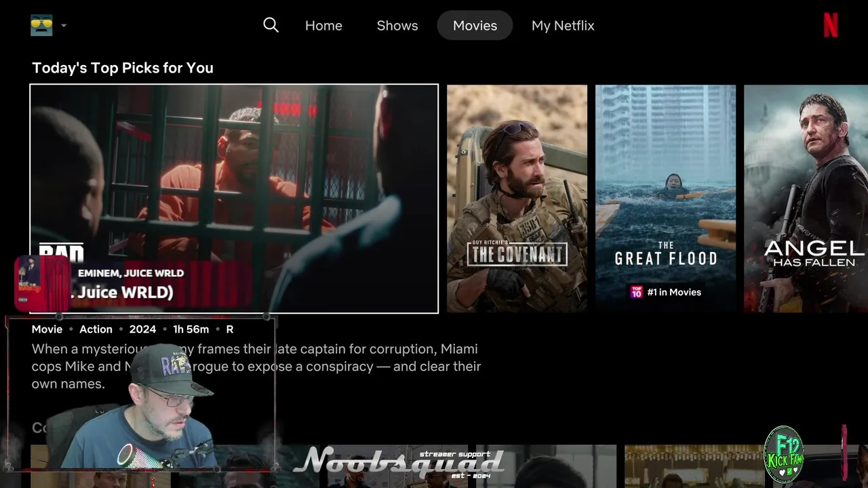
Task: Go to the Home tab
Action: (x=323, y=26)
